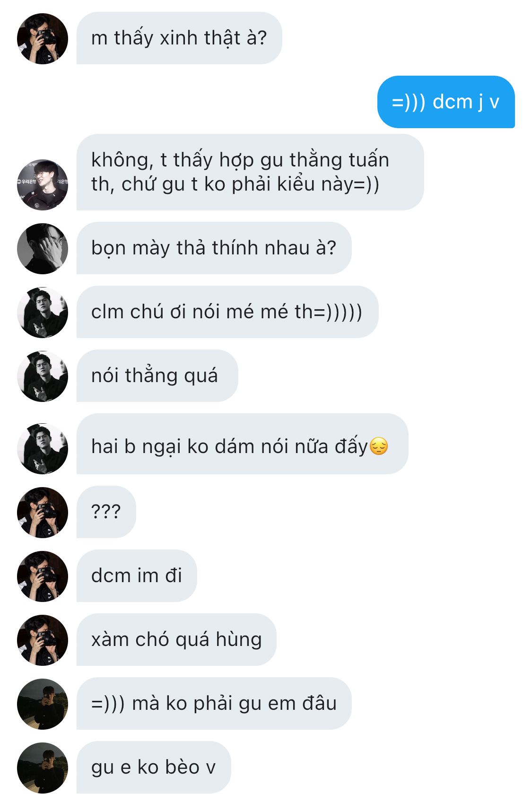Tap avatar next to "hai b ngại ko dám nói"
Viewport: 532px width, 794px height.
click(43, 449)
